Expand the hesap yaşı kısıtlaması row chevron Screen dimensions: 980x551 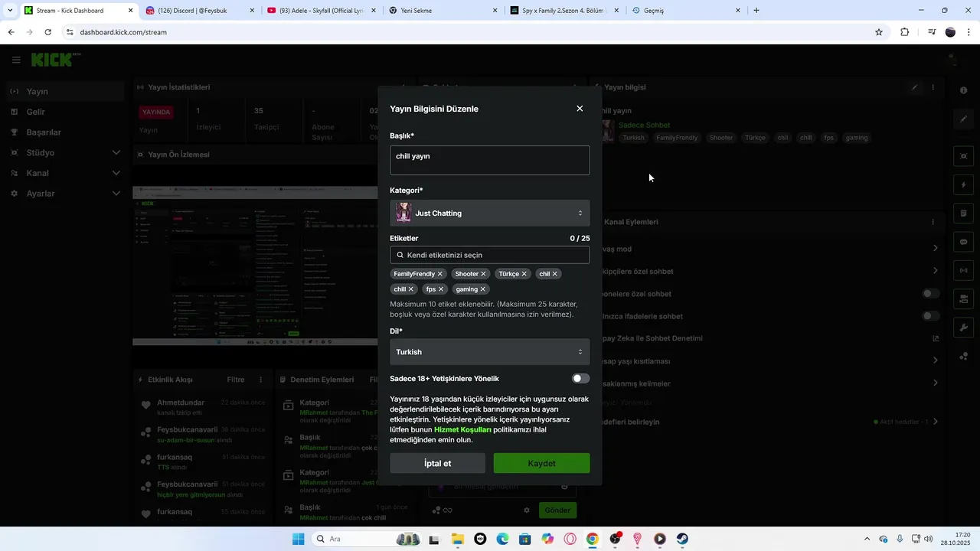point(935,360)
